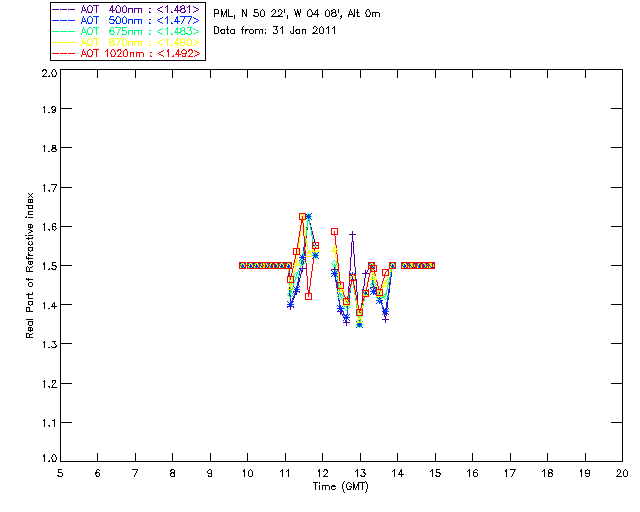Screen dimensions: 640x512
Task: Click the highest red square near 1.63
Action: pyautogui.click(x=302, y=216)
